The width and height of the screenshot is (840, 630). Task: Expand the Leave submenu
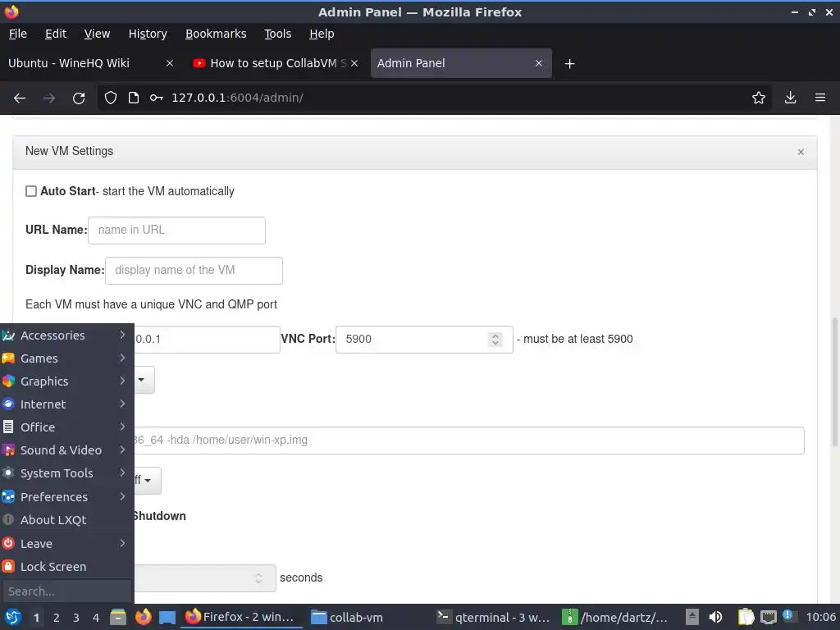point(67,544)
